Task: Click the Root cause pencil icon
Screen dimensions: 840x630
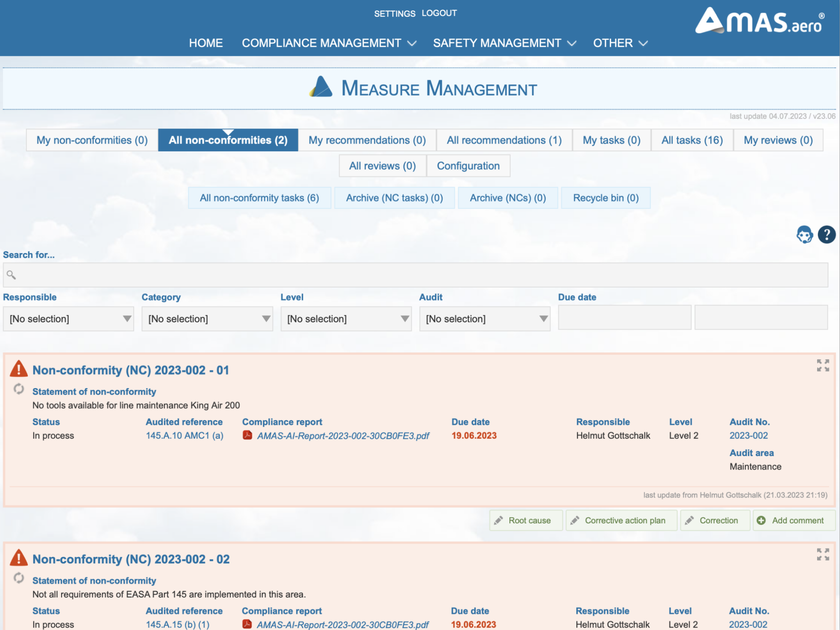Action: tap(499, 520)
